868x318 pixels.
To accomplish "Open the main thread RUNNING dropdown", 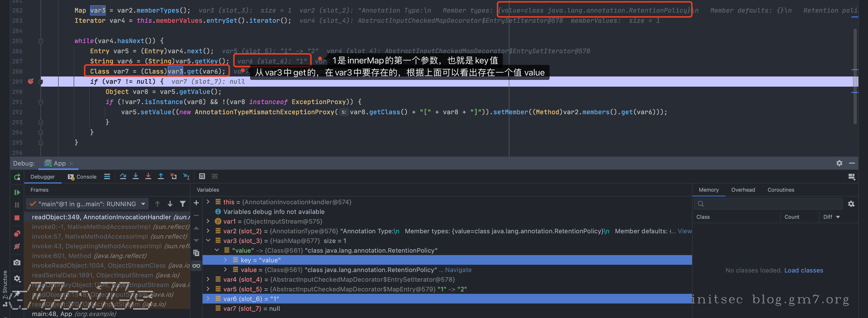I will (143, 204).
